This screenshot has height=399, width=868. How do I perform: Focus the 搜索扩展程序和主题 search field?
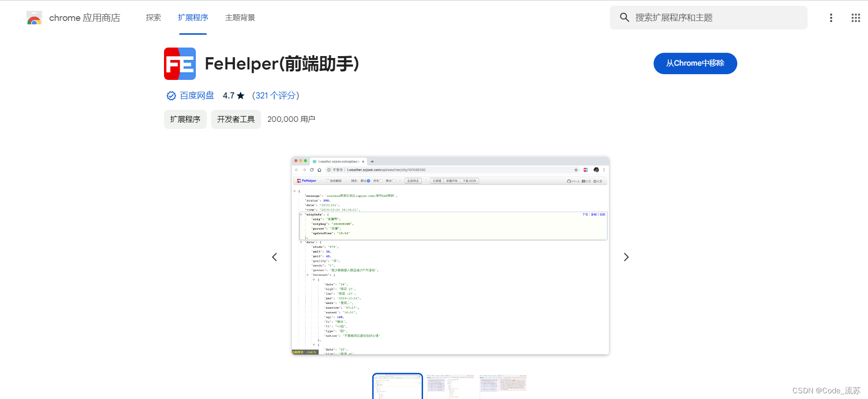click(x=708, y=18)
